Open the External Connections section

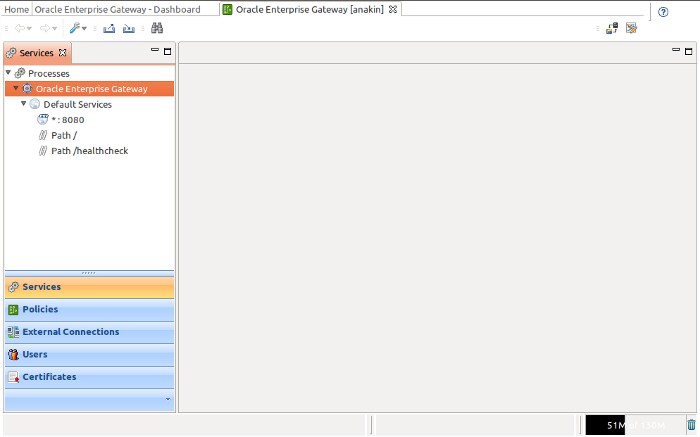pos(89,332)
